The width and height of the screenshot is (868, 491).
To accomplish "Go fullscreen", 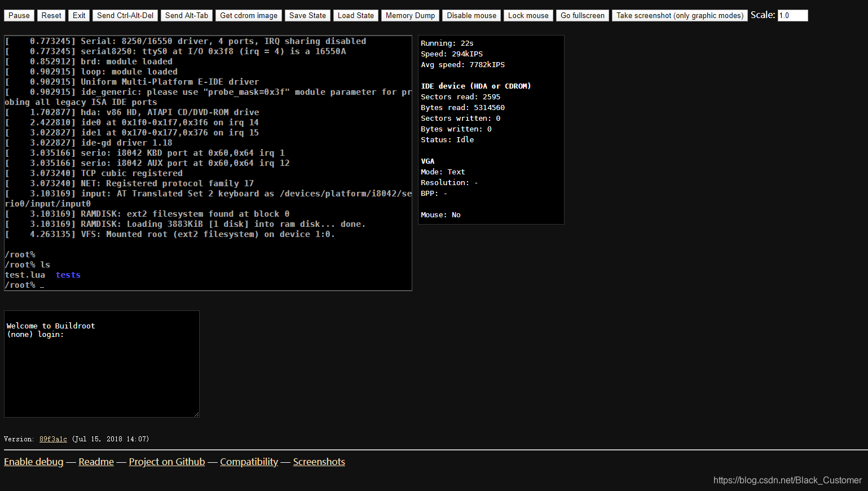I will [583, 15].
